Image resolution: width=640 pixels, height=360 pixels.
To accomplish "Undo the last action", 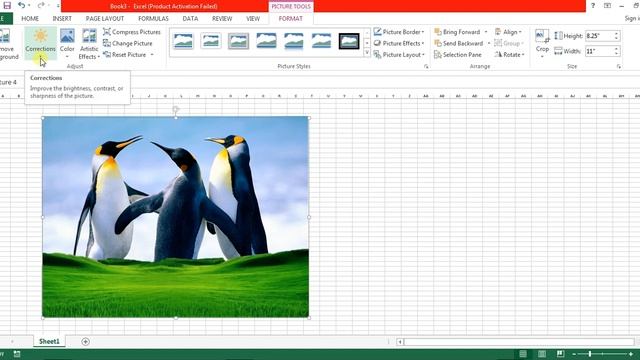I will pyautogui.click(x=21, y=6).
